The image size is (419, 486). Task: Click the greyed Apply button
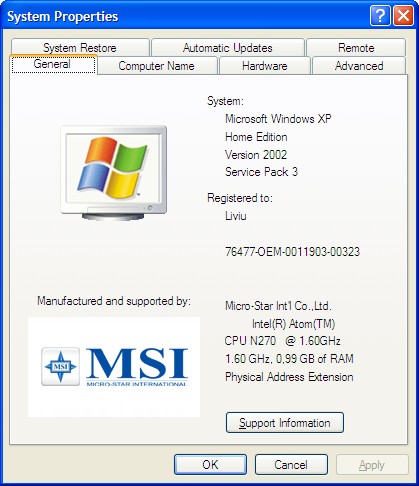point(372,464)
